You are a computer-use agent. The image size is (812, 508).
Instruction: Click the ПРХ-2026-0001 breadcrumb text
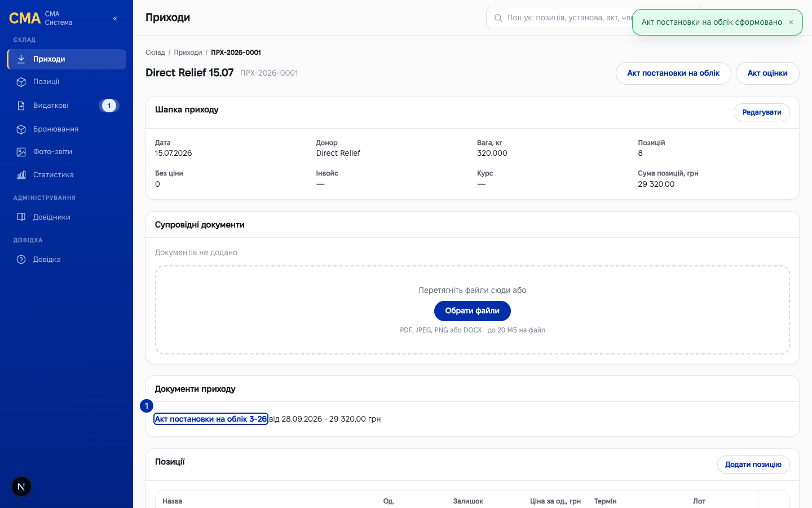(x=236, y=52)
